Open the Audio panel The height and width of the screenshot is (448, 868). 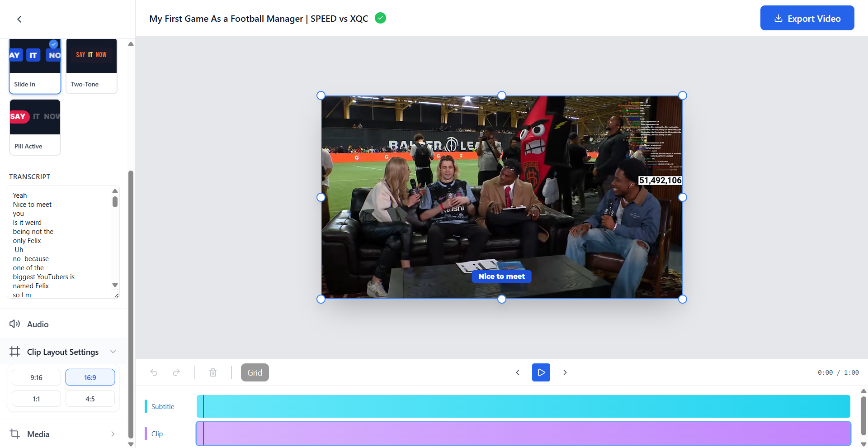38,324
